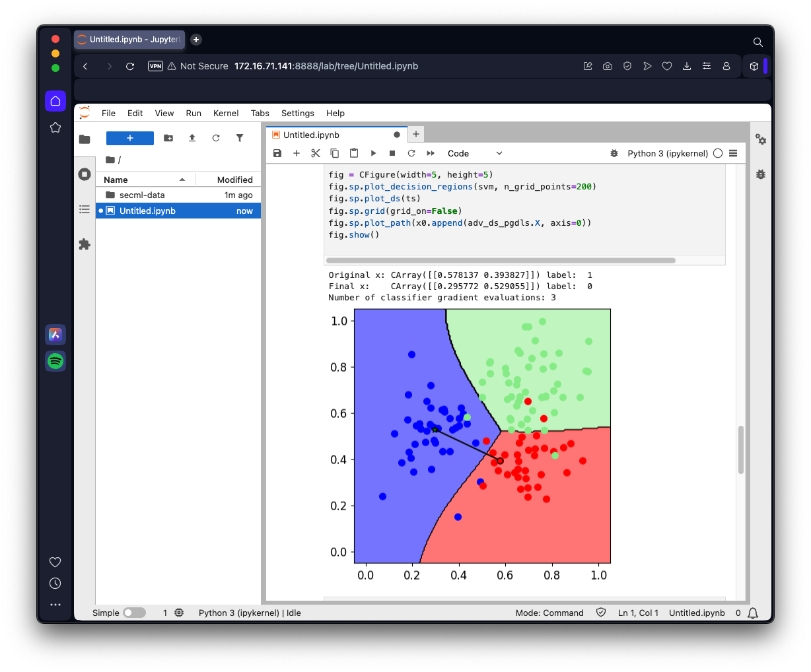
Task: Insert a cell below with the plus icon
Action: pyautogui.click(x=297, y=153)
